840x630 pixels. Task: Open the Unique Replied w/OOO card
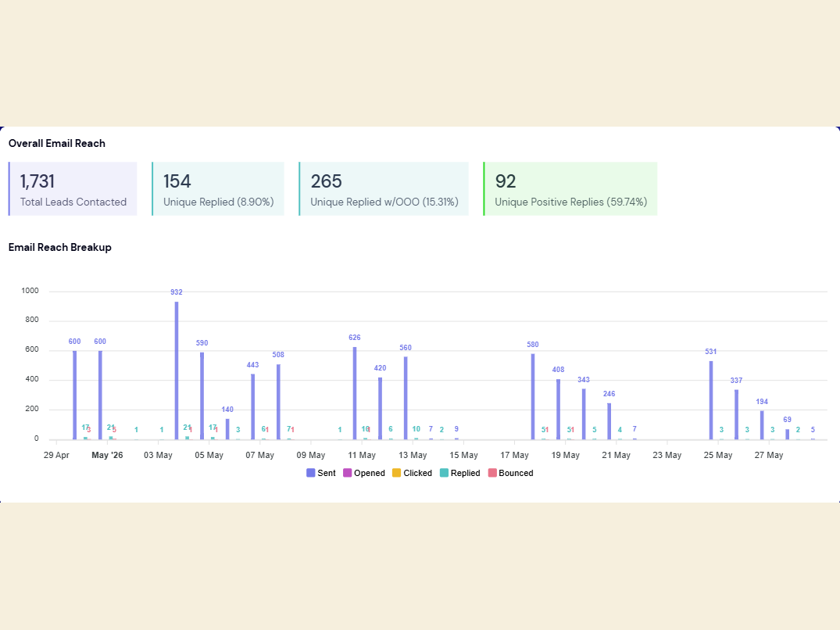coord(384,189)
